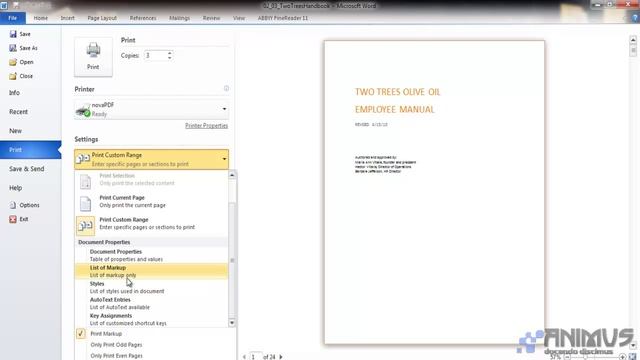Click the Close document icon
Screen dimensions: 640x360
tap(13, 76)
